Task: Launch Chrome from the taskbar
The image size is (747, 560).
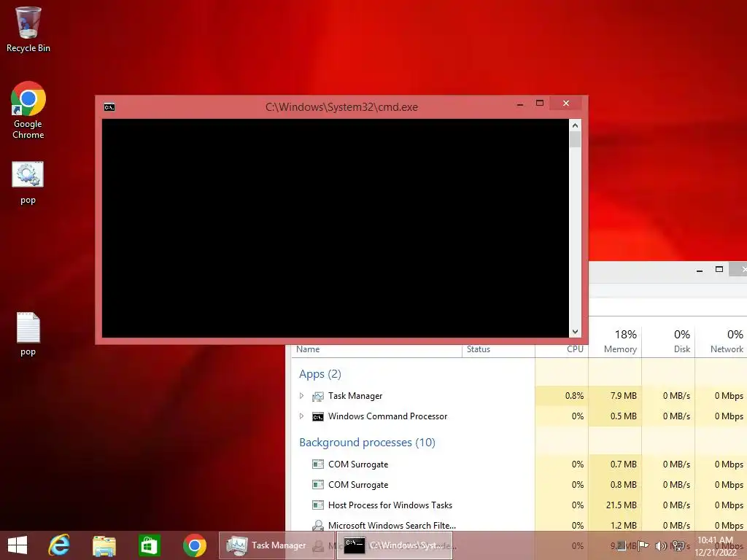Action: coord(194,545)
